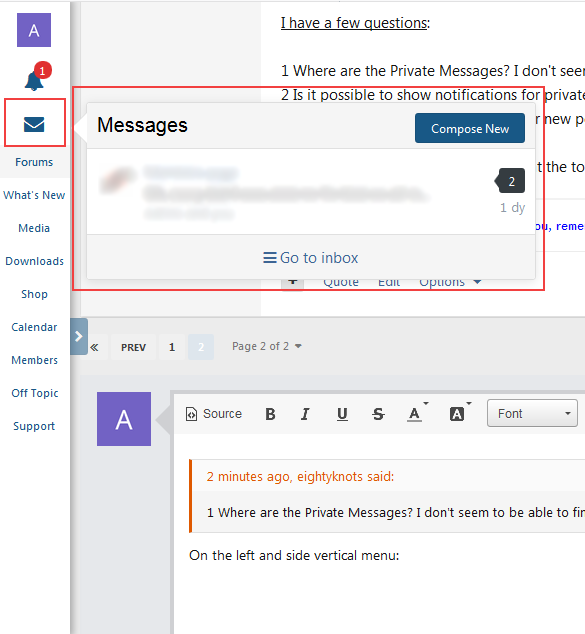The image size is (585, 634).
Task: Open the Downloads menu item
Action: tap(34, 261)
